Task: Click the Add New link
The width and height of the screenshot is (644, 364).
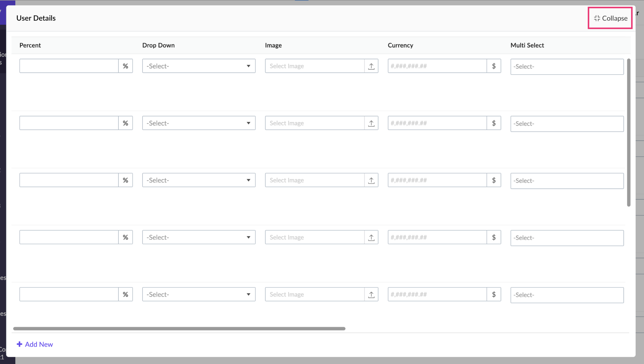Action: [39, 344]
